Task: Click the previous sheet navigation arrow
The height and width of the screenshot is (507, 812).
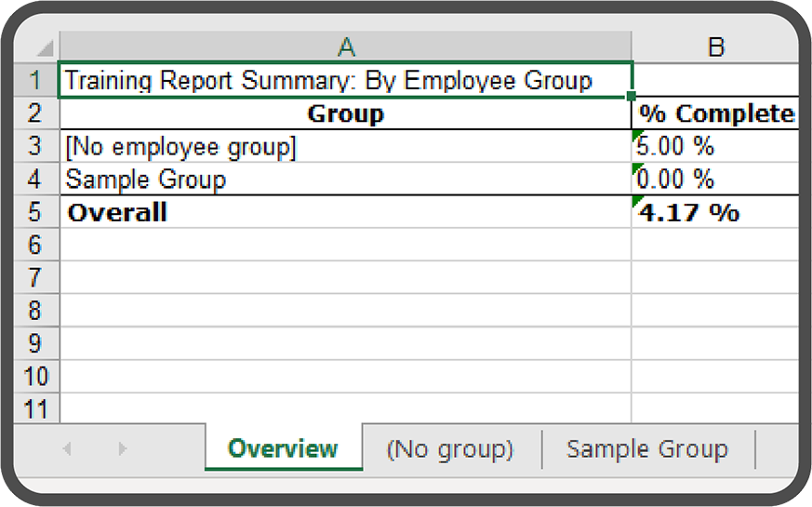Action: (x=67, y=448)
